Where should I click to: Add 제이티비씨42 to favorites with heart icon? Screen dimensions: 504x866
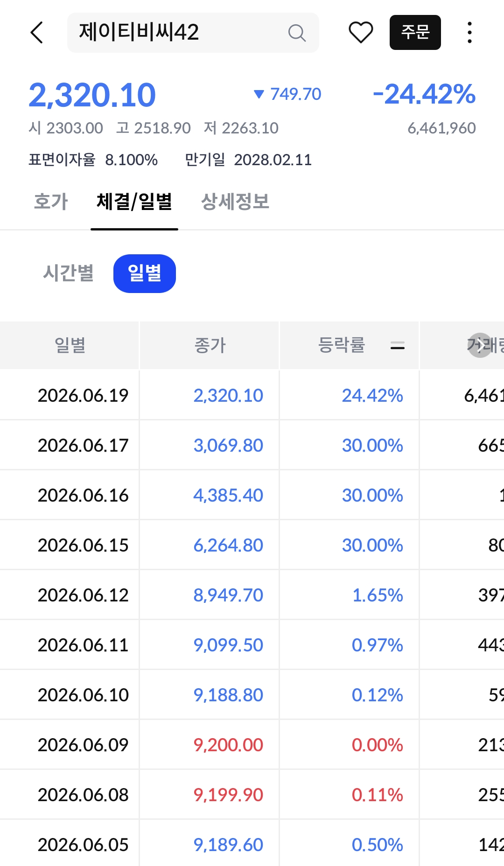coord(361,33)
